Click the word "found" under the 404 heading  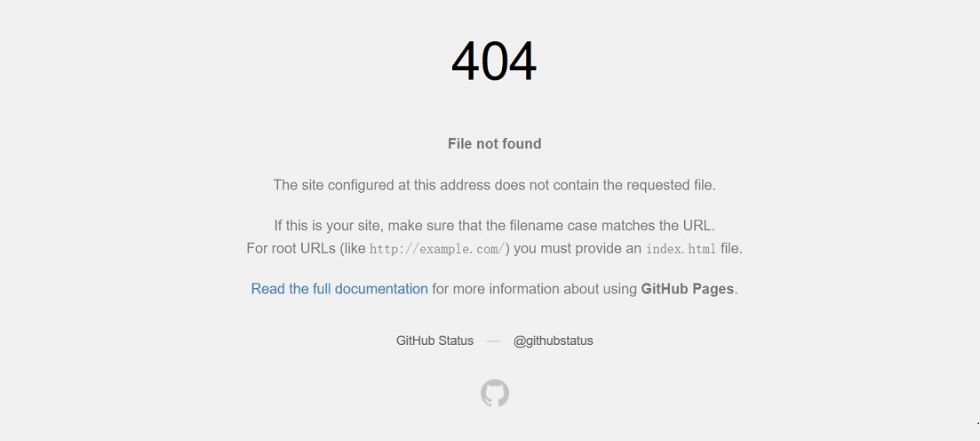point(522,144)
